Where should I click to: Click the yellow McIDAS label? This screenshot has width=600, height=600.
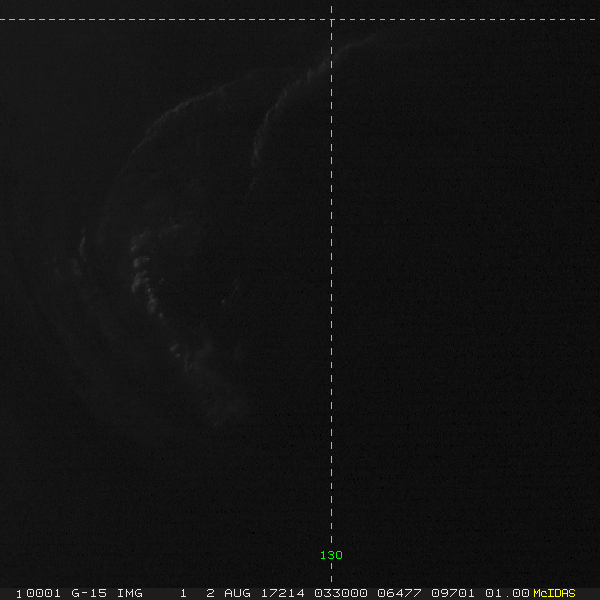point(554,593)
